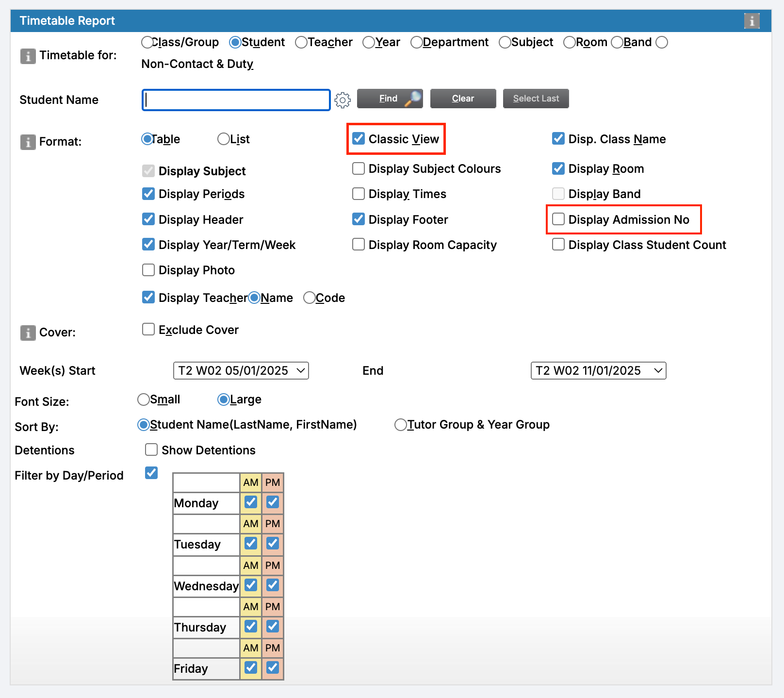784x698 pixels.
Task: Click the Find button
Action: click(390, 99)
